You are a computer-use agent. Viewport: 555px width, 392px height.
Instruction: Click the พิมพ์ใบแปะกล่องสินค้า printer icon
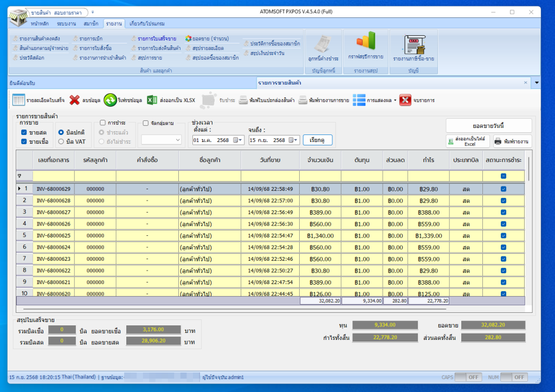(x=243, y=100)
